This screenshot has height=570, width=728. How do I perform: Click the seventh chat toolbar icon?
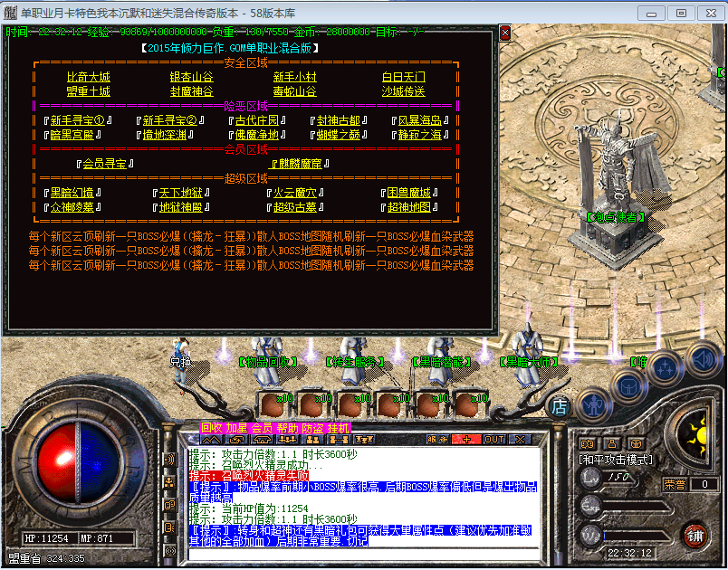point(364,439)
